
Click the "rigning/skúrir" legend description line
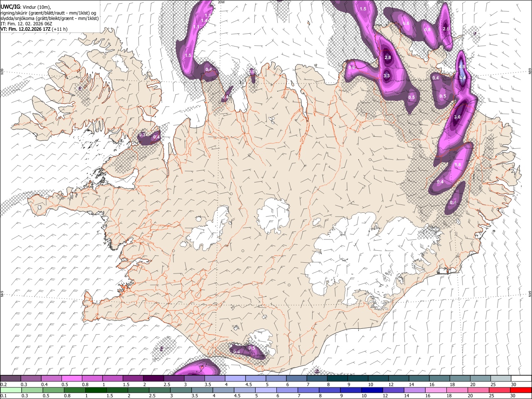pyautogui.click(x=49, y=13)
